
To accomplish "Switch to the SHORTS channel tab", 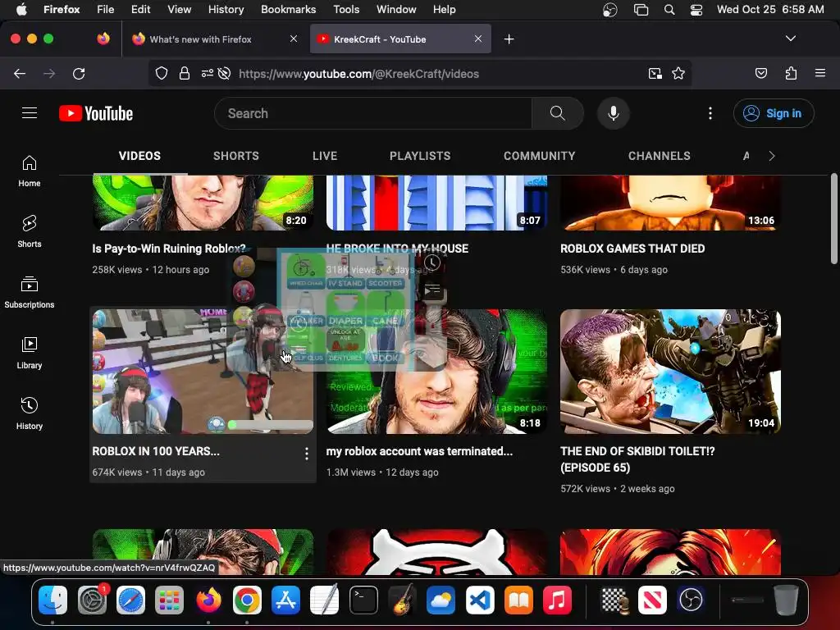I will click(235, 156).
